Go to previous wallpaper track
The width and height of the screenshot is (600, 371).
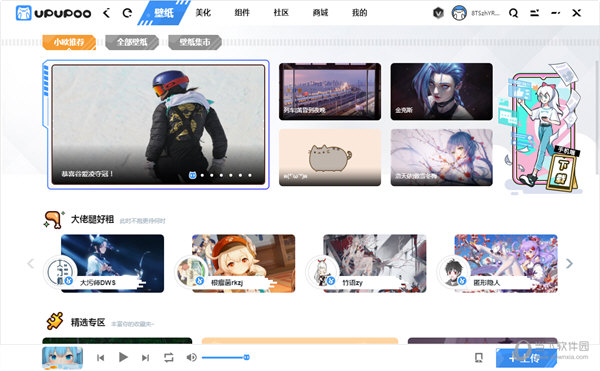pyautogui.click(x=101, y=358)
